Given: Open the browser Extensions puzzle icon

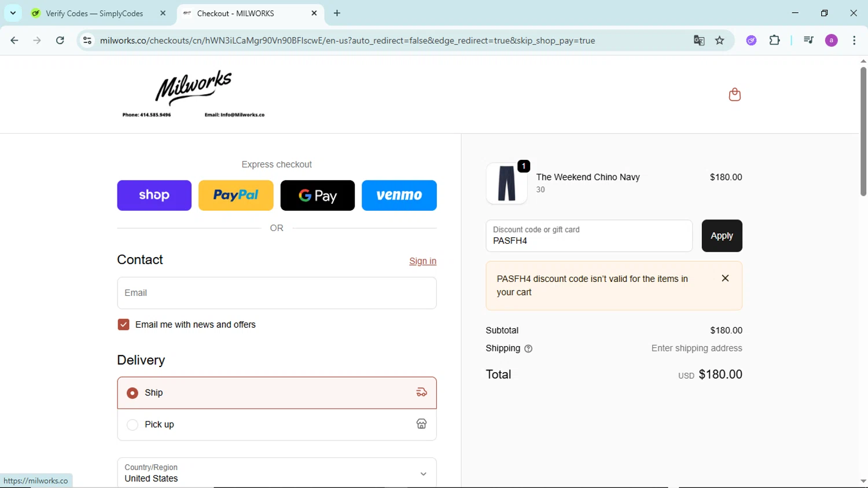Looking at the screenshot, I should click(774, 41).
